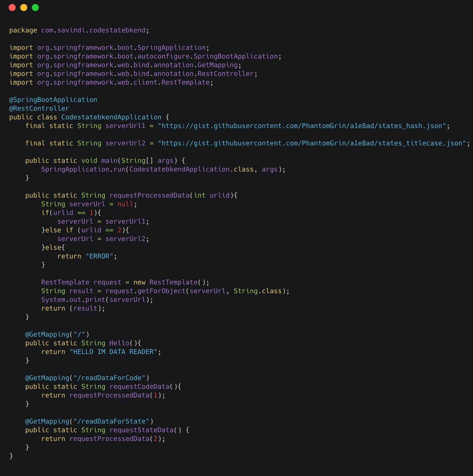473x476 pixels.
Task: Click the package declaration line
Action: tap(78, 30)
